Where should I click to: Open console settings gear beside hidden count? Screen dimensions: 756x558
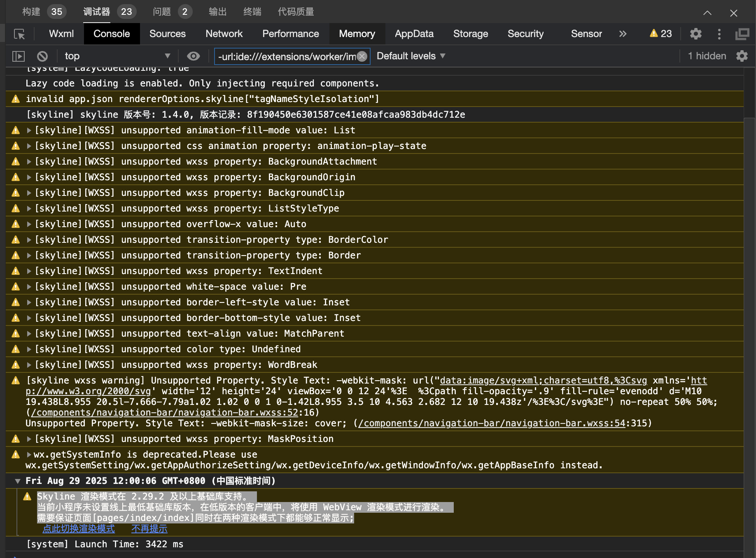coord(742,56)
